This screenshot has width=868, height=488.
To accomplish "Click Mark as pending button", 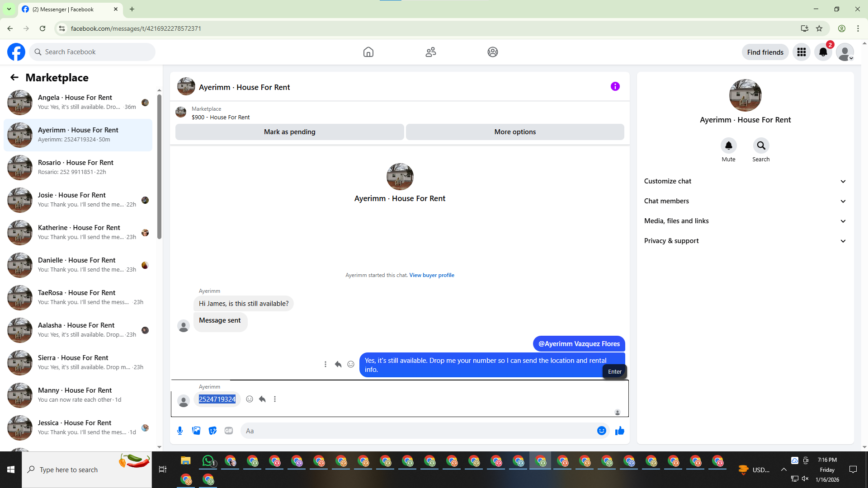I will pos(289,132).
